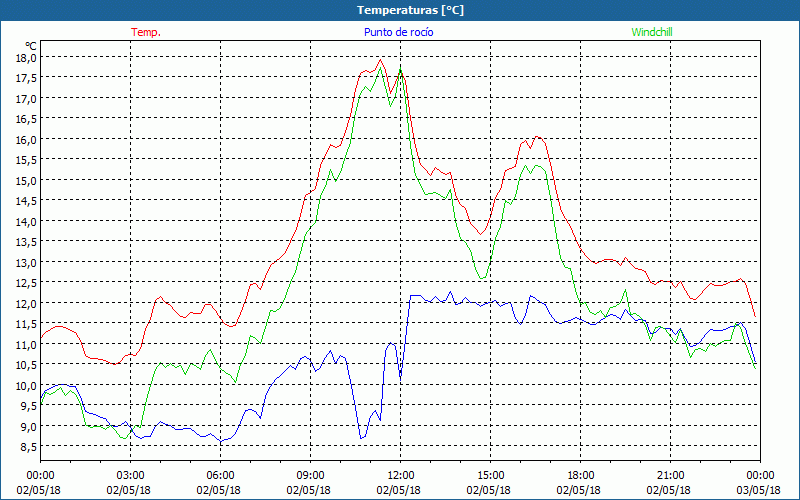
Task: Click the 10,5 y-axis value
Action: point(26,365)
